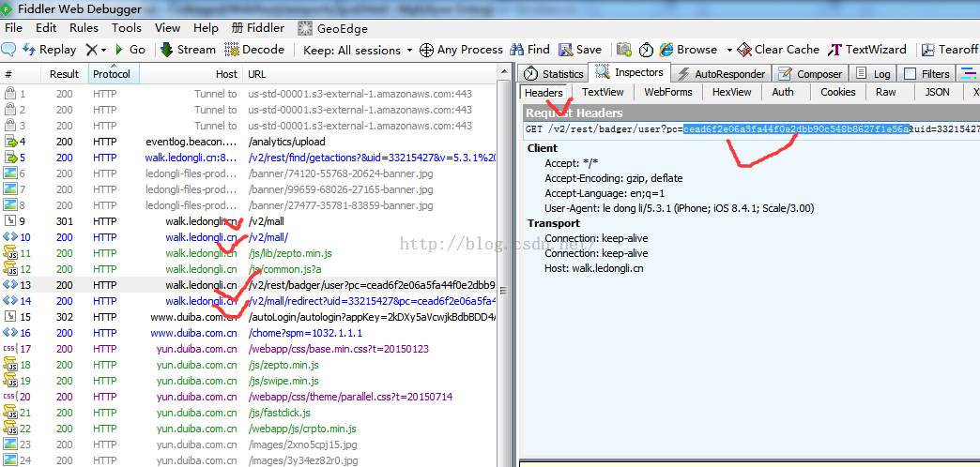Click Browse with Internet Explorer icon
Image resolution: width=980 pixels, height=467 pixels.
click(688, 50)
